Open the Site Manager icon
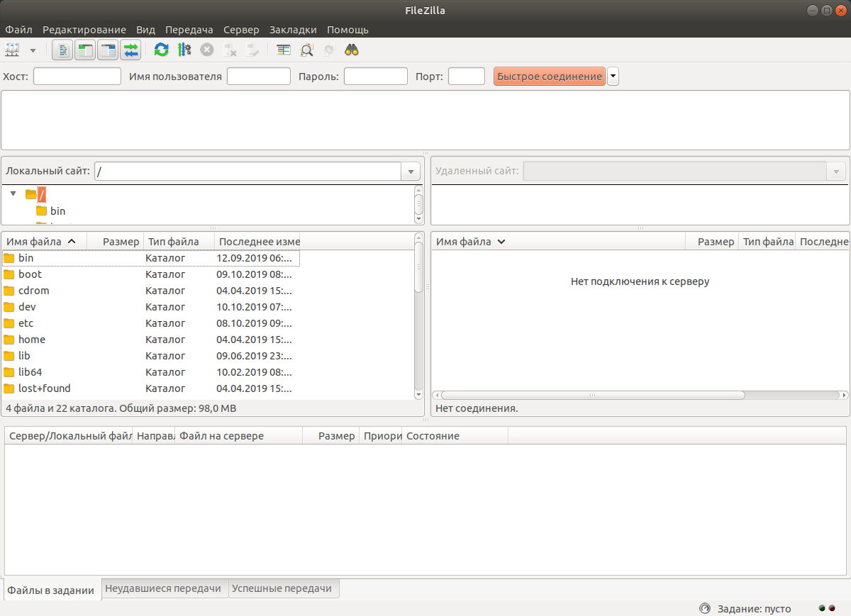 [12, 50]
